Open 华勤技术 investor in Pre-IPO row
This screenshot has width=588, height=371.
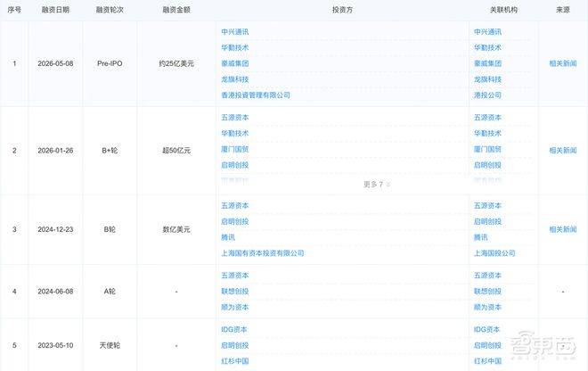tap(234, 47)
